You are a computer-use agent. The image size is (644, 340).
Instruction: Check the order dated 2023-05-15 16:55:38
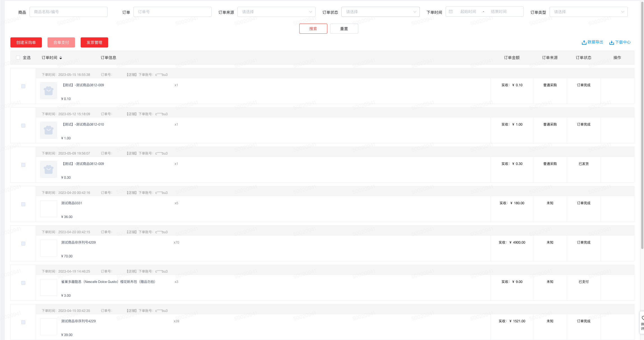[x=23, y=86]
